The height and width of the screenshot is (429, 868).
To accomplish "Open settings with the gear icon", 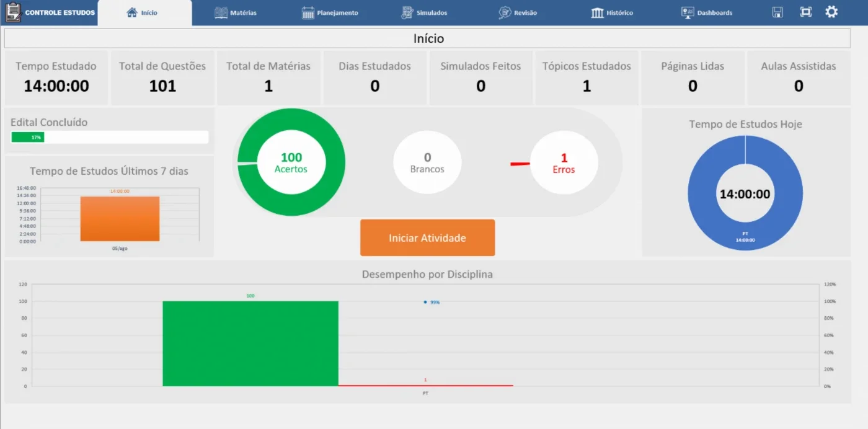I will click(x=831, y=12).
